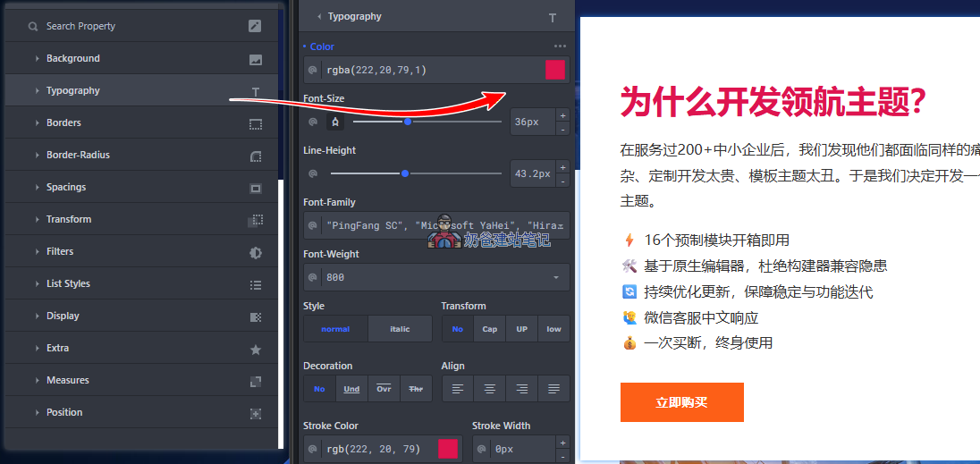Select Ovr overline Decoration option
Screen dimensions: 980x464
(384, 389)
